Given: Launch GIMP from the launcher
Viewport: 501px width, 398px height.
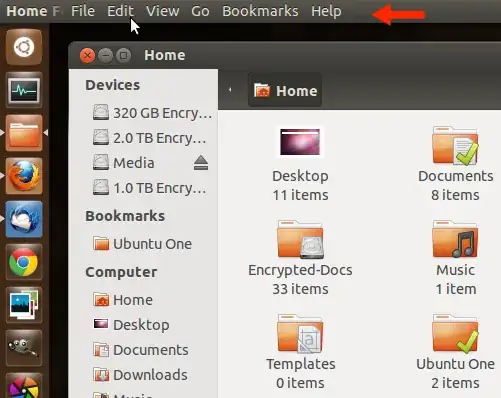Looking at the screenshot, I should (x=24, y=348).
